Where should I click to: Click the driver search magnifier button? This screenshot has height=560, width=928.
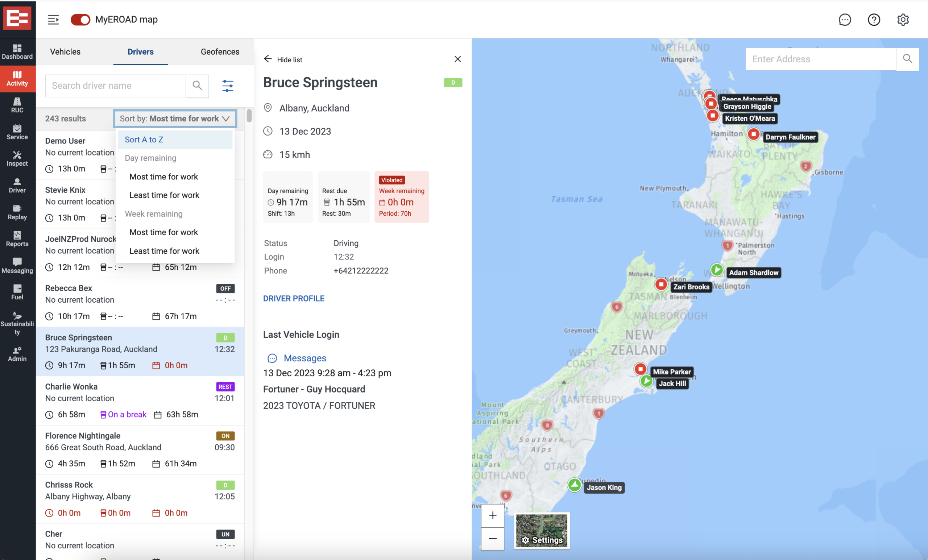click(197, 86)
